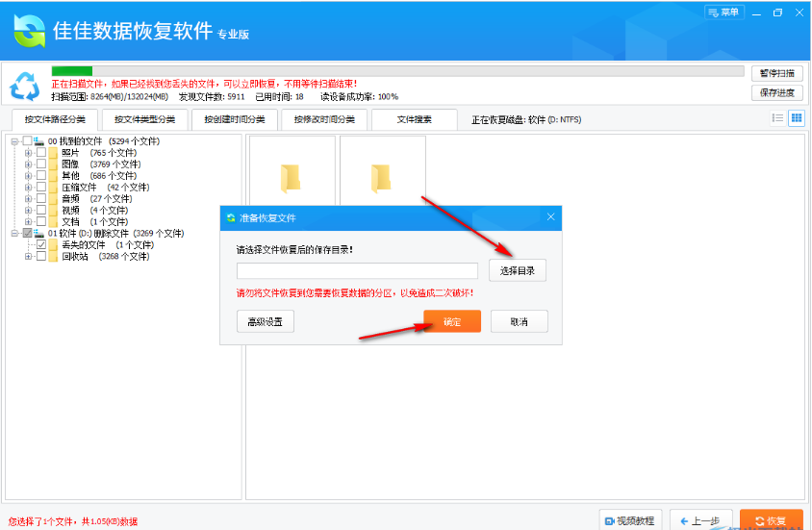The width and height of the screenshot is (812, 530).
Task: Collapse the 00 找到的文件 root node
Action: point(15,141)
